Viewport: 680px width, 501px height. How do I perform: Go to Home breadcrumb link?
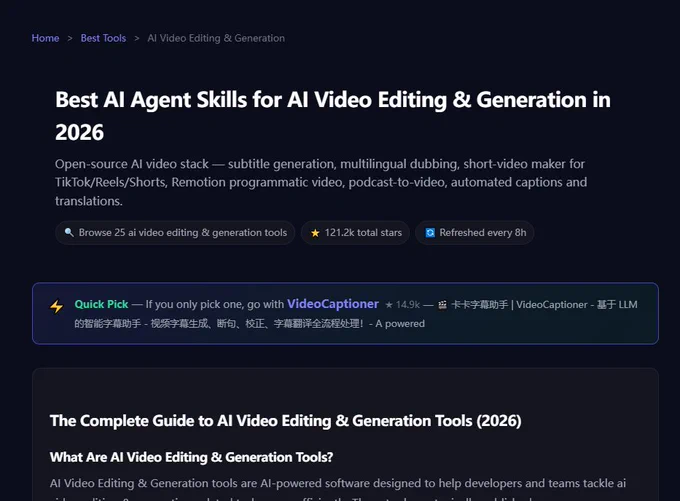coord(45,38)
